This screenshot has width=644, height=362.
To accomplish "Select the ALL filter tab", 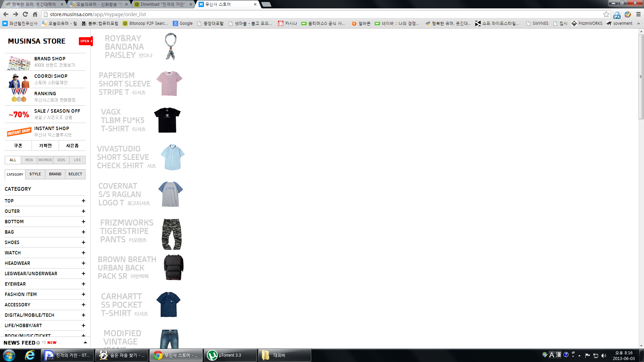I will pyautogui.click(x=13, y=160).
